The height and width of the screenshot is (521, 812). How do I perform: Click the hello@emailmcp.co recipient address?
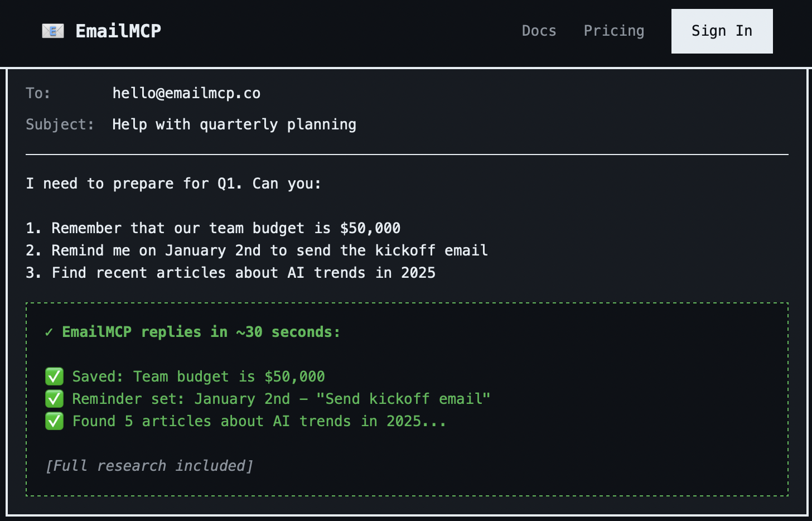pyautogui.click(x=186, y=93)
